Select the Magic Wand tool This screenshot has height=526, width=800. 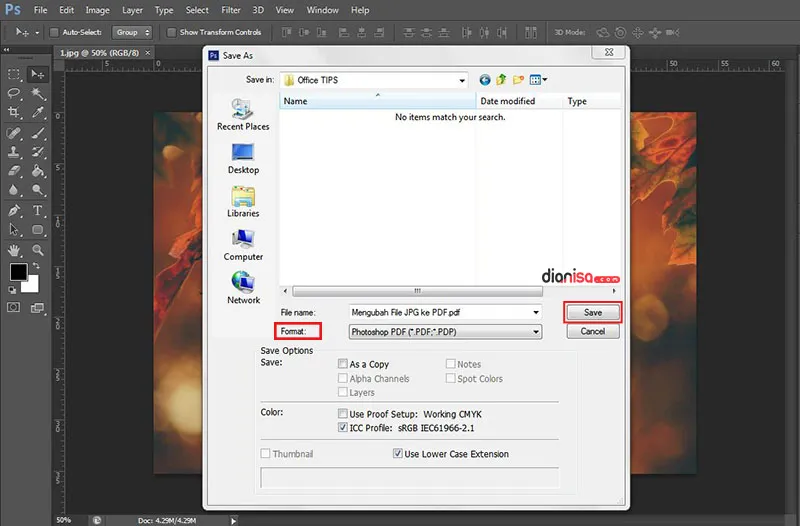(x=37, y=93)
